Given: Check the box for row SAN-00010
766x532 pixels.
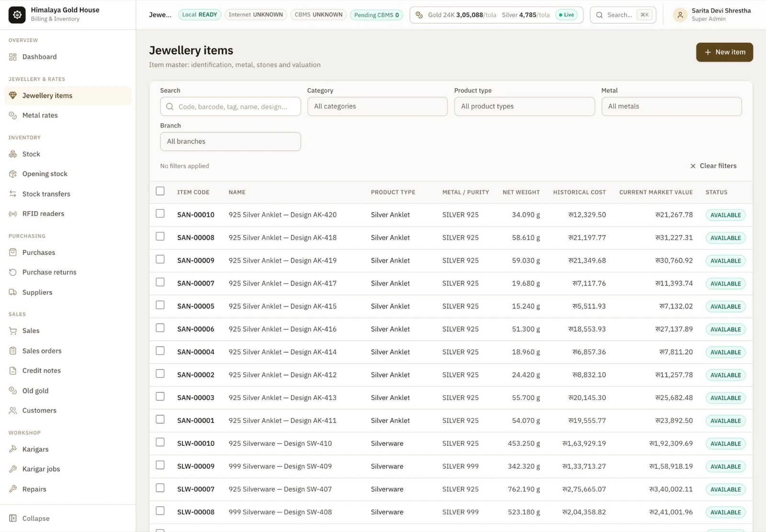Looking at the screenshot, I should pyautogui.click(x=160, y=214).
